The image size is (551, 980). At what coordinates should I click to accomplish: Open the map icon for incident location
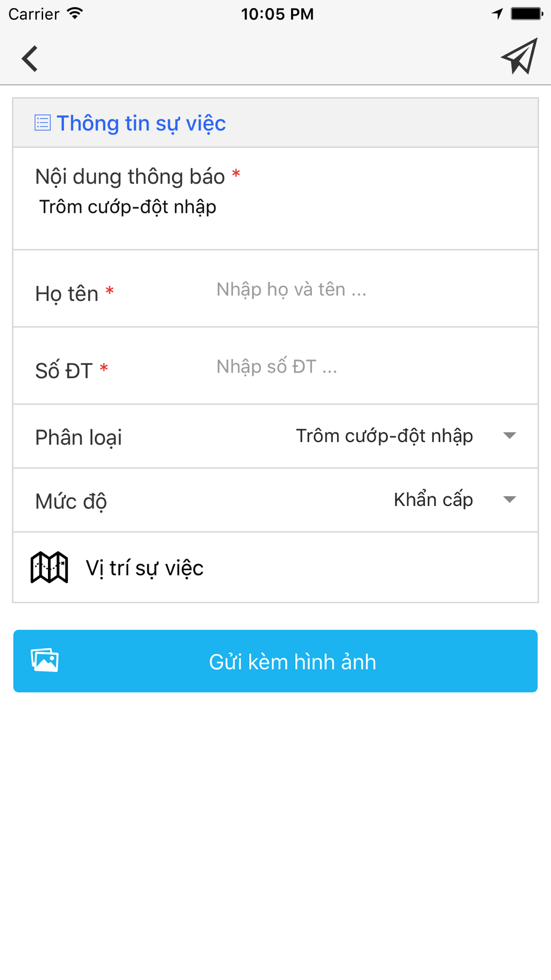click(49, 567)
